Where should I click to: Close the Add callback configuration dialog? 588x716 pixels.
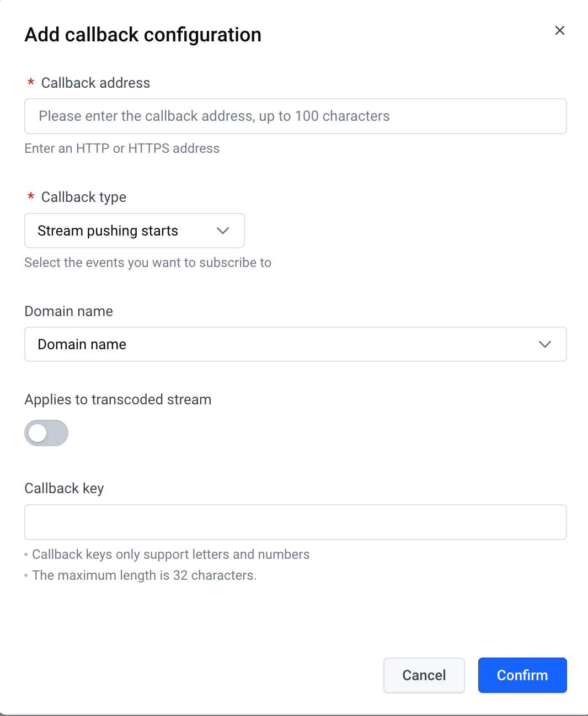(x=559, y=31)
